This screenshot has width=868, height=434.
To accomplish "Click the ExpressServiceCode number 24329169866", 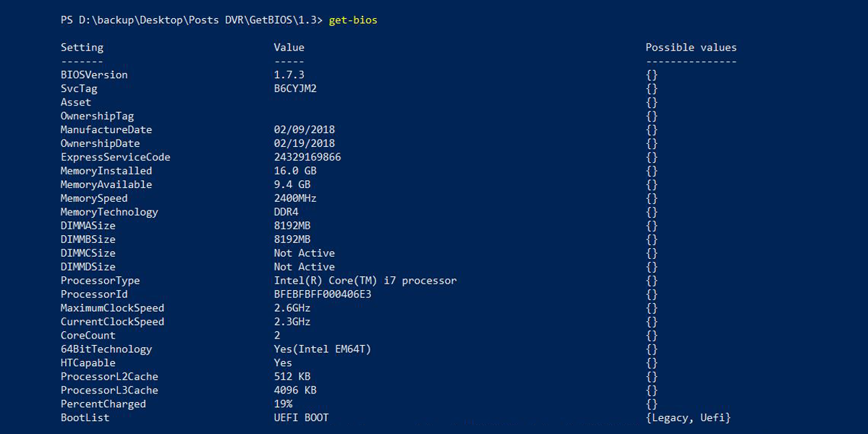I will pos(307,157).
